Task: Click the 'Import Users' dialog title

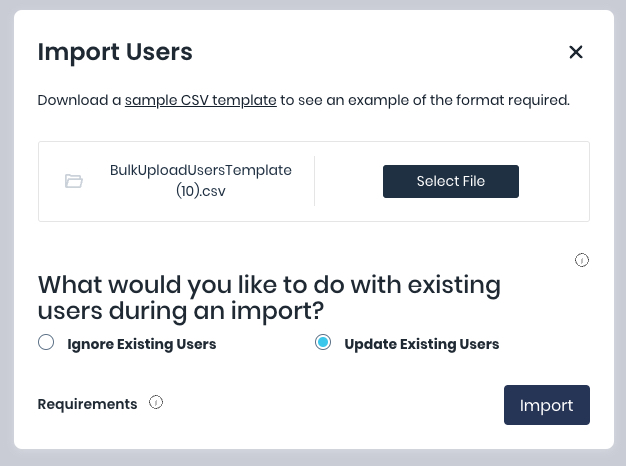Action: tap(115, 52)
